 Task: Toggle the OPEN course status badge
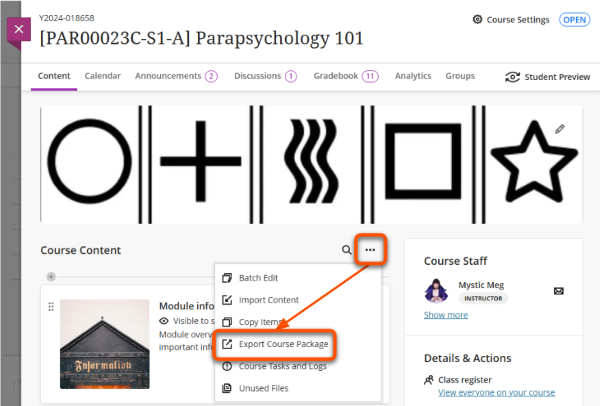tap(574, 19)
